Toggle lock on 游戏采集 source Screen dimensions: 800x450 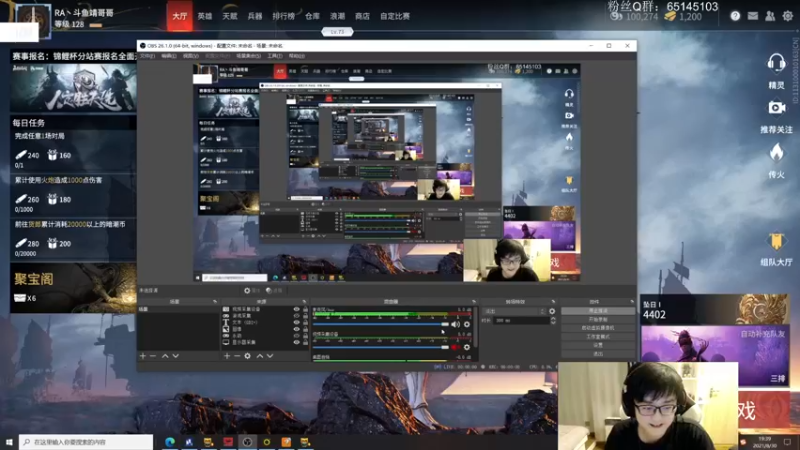click(x=305, y=316)
